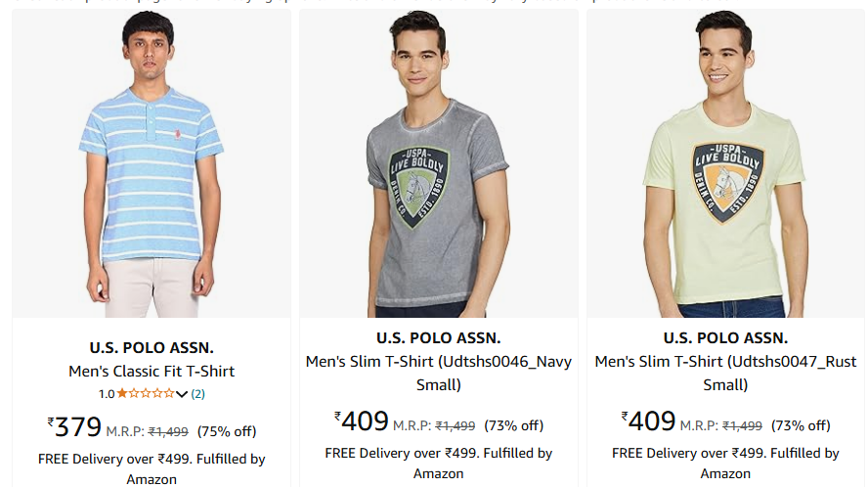Click the star rating icons under Classic Fit
The height and width of the screenshot is (487, 868).
[146, 394]
